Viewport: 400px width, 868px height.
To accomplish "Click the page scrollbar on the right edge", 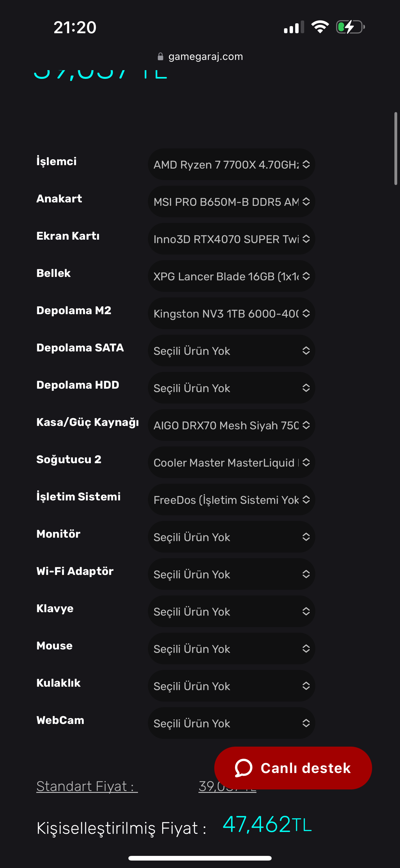I will [396, 149].
